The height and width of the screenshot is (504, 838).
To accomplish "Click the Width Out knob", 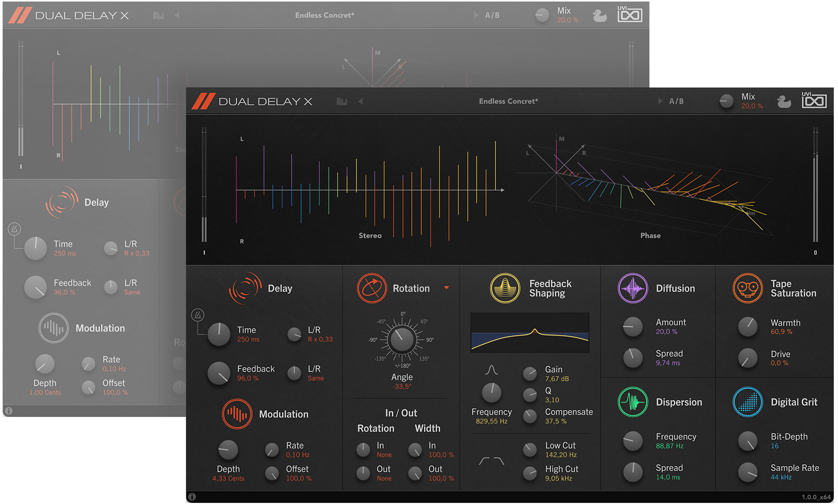I will coord(415,473).
